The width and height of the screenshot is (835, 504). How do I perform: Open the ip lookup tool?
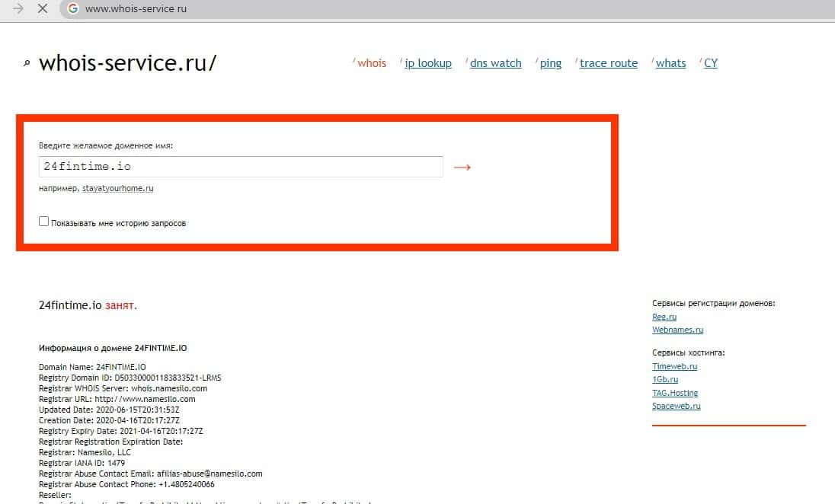428,63
